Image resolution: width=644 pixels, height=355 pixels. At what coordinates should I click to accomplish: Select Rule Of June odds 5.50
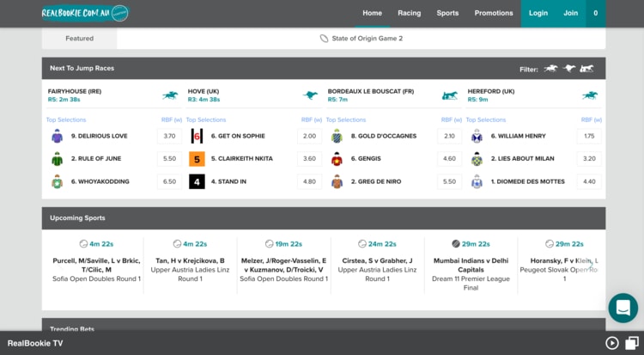[170, 159]
